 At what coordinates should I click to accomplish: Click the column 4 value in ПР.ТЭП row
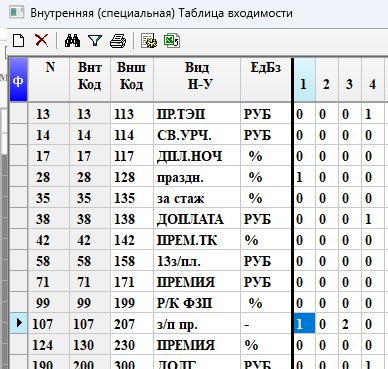coord(373,114)
